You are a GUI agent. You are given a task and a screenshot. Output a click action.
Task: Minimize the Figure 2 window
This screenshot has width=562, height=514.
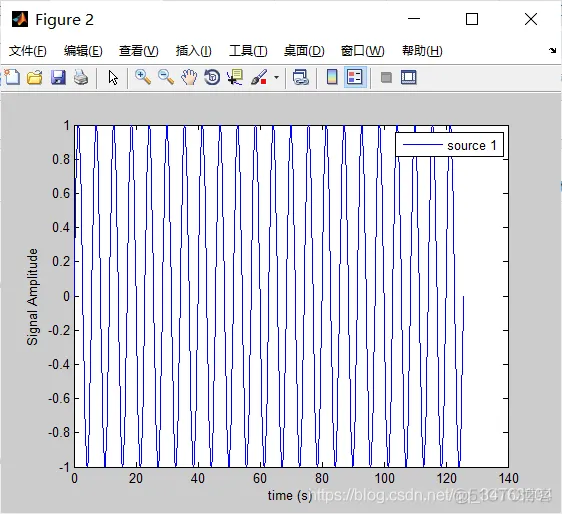pyautogui.click(x=414, y=19)
